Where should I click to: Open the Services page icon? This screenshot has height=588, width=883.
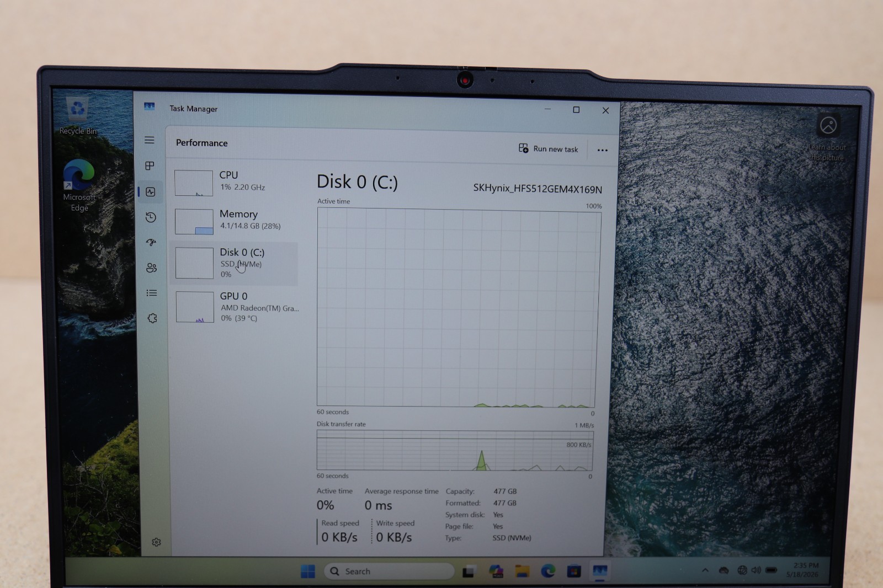click(x=152, y=318)
